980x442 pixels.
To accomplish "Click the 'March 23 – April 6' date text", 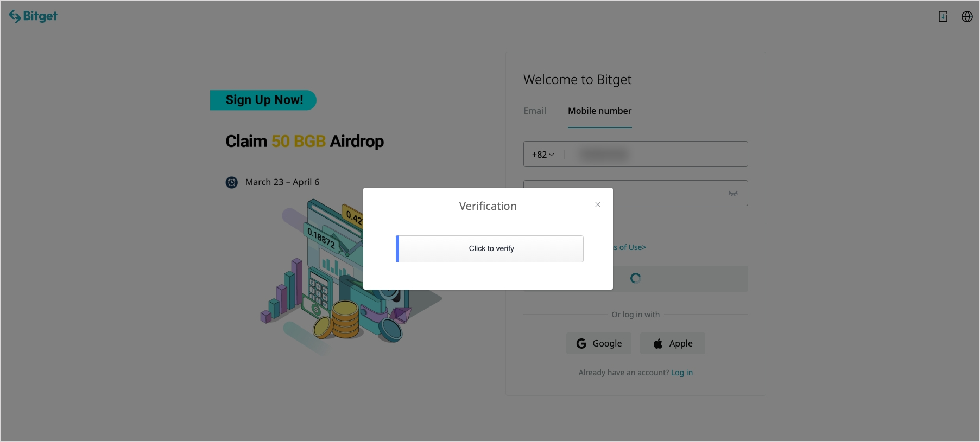I will tap(282, 182).
